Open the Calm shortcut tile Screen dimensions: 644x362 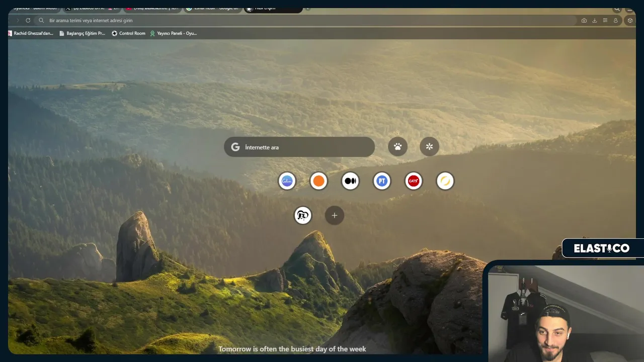287,181
